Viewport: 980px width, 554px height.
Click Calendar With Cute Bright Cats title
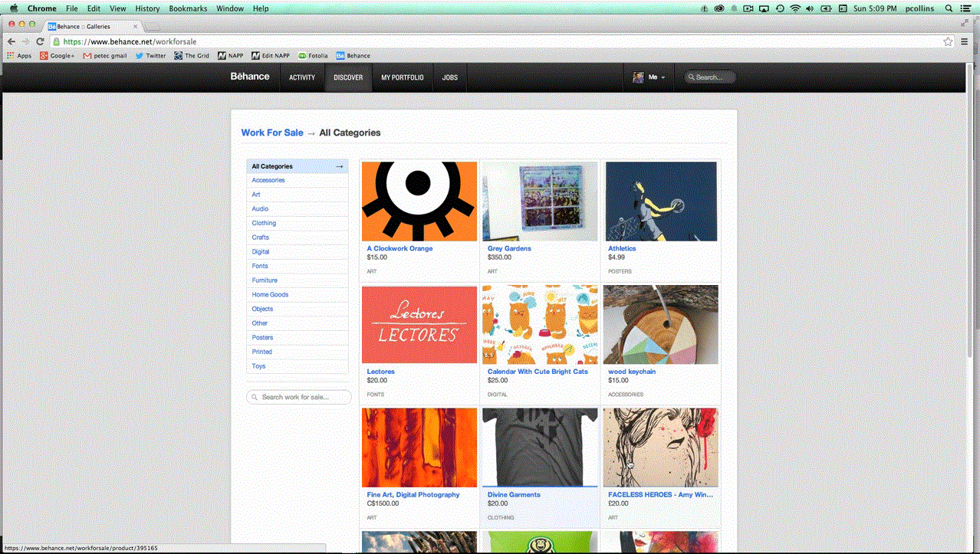click(x=538, y=372)
